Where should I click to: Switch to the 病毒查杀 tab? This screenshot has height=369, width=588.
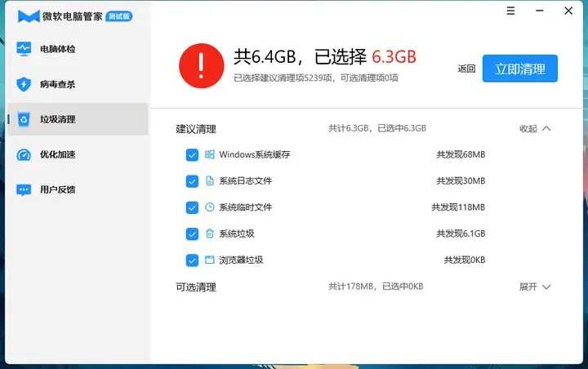point(78,84)
